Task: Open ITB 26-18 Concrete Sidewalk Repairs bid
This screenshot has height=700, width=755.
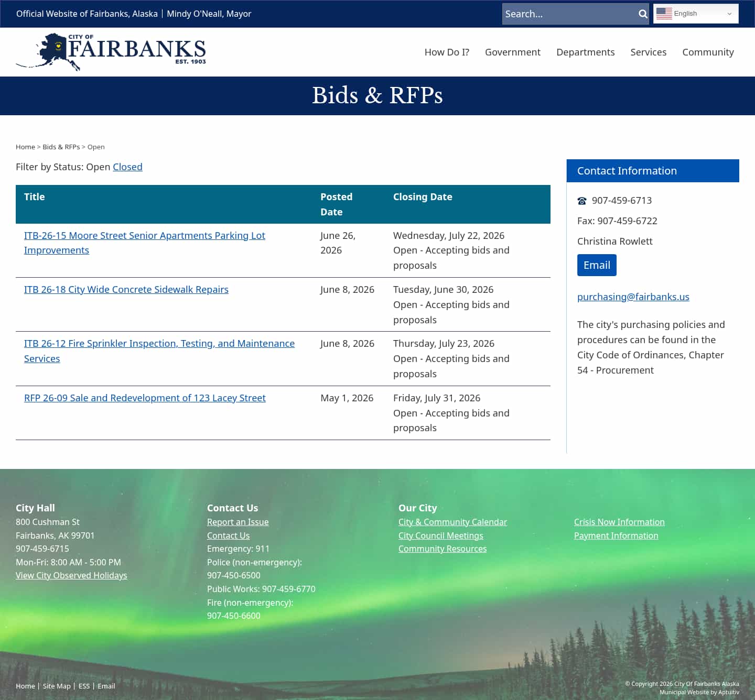Action: 126,290
